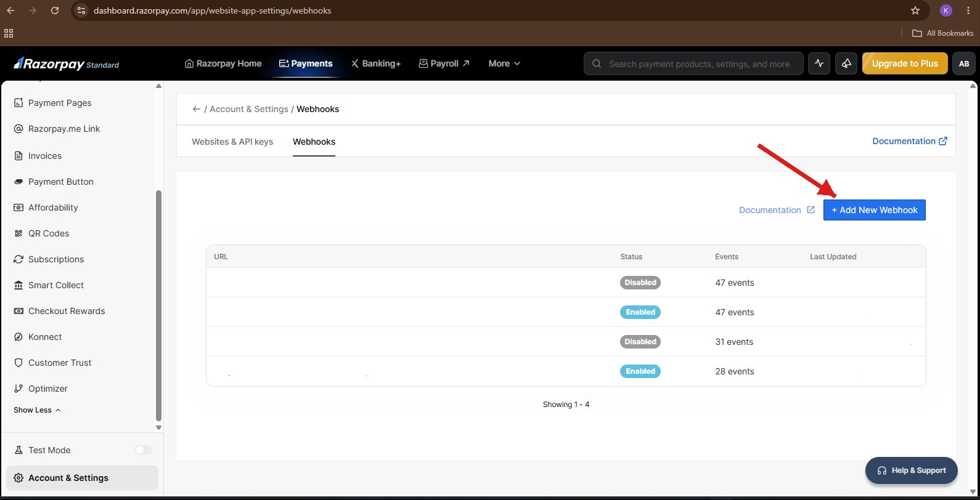Click Upgrade to Plus button

point(905,63)
